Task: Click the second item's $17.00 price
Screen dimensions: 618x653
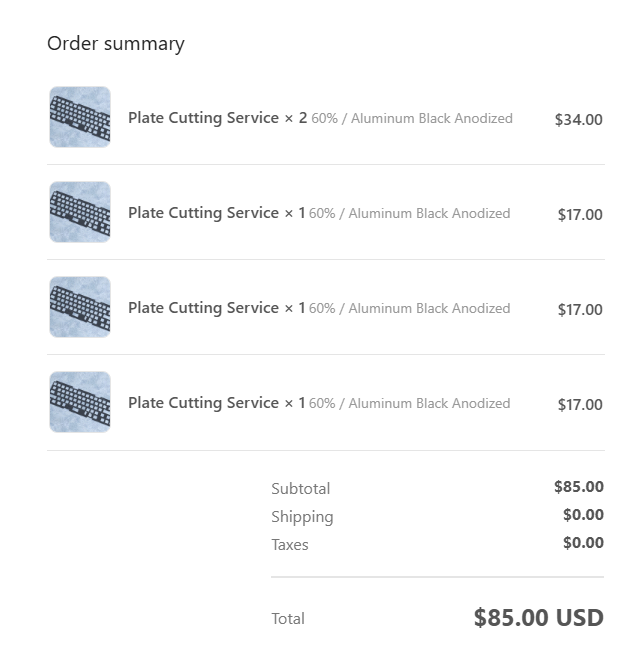Action: pyautogui.click(x=580, y=215)
